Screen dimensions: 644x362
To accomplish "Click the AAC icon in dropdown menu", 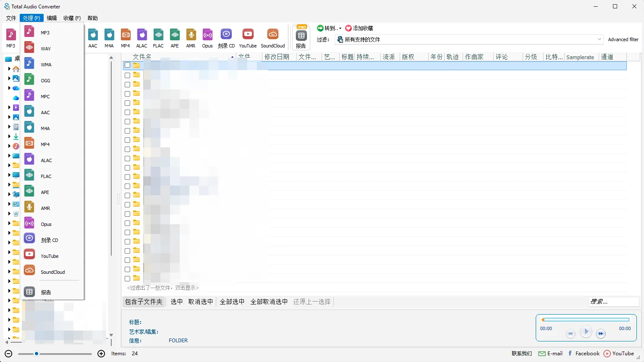I will tap(29, 111).
